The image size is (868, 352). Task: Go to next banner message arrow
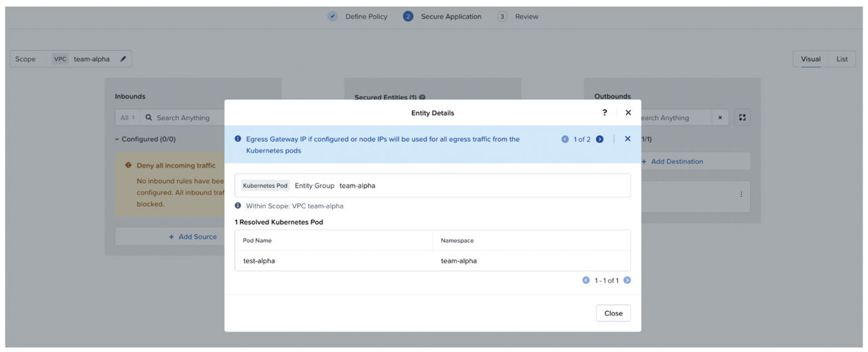click(599, 139)
